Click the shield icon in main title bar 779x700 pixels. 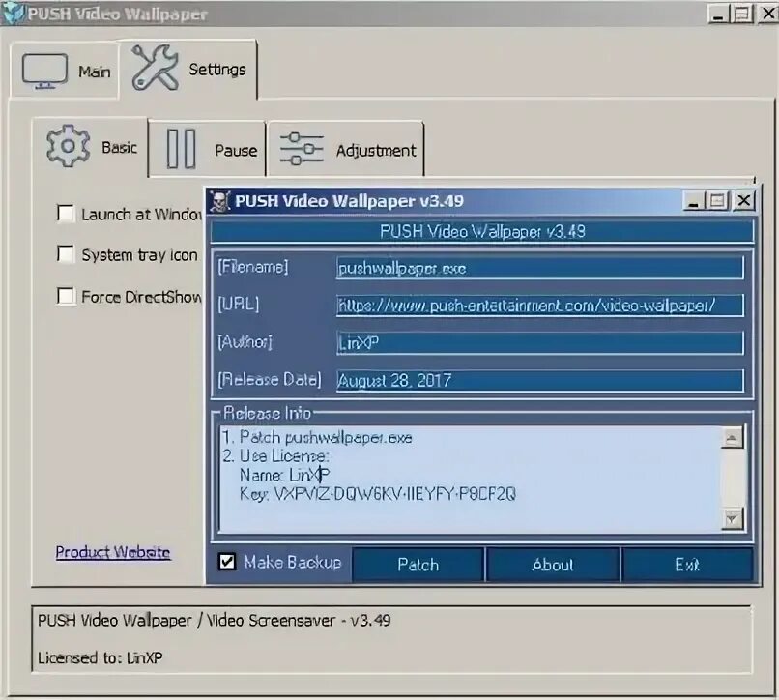point(13,13)
